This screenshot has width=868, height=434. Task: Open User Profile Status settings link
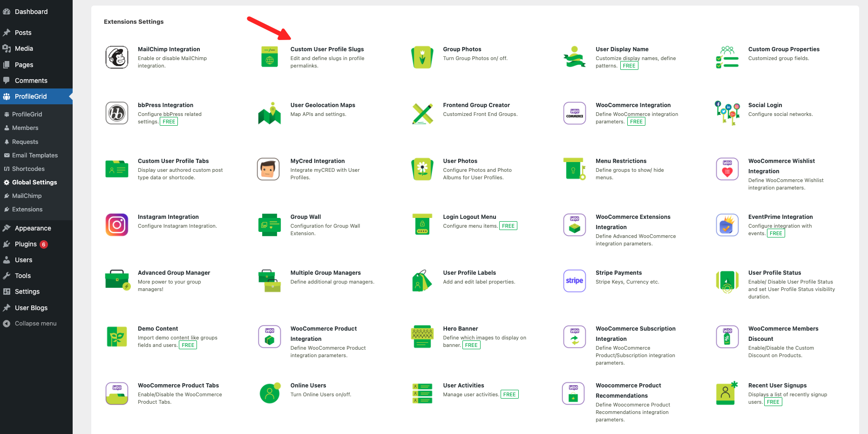(x=774, y=273)
